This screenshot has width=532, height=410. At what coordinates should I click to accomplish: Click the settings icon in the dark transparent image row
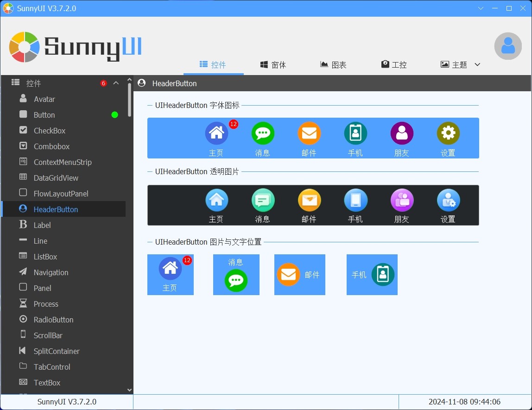pyautogui.click(x=448, y=200)
